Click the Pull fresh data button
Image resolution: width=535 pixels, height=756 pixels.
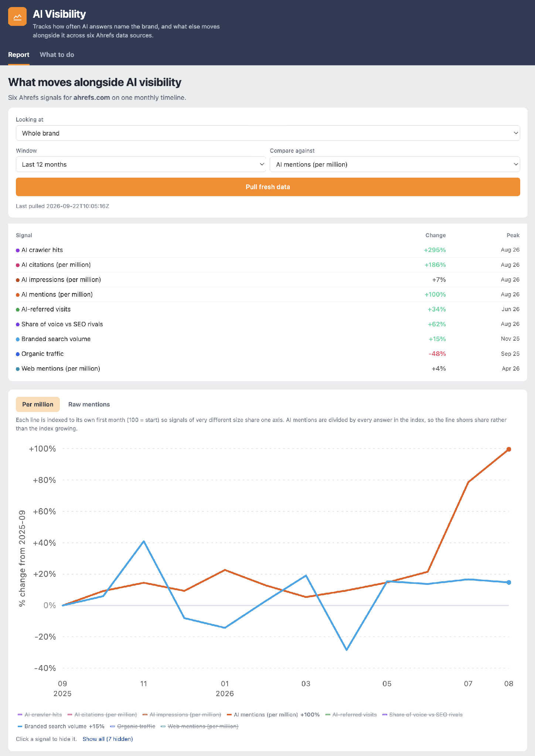[x=268, y=187]
